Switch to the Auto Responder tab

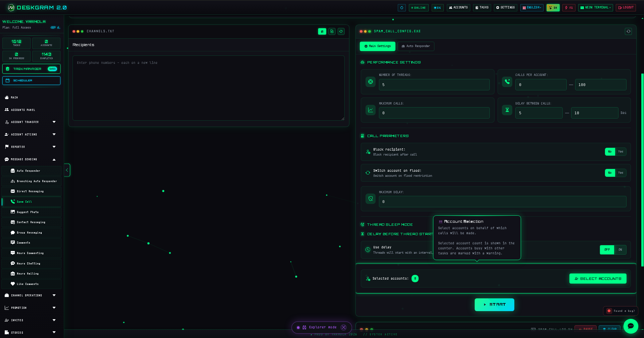tap(416, 46)
